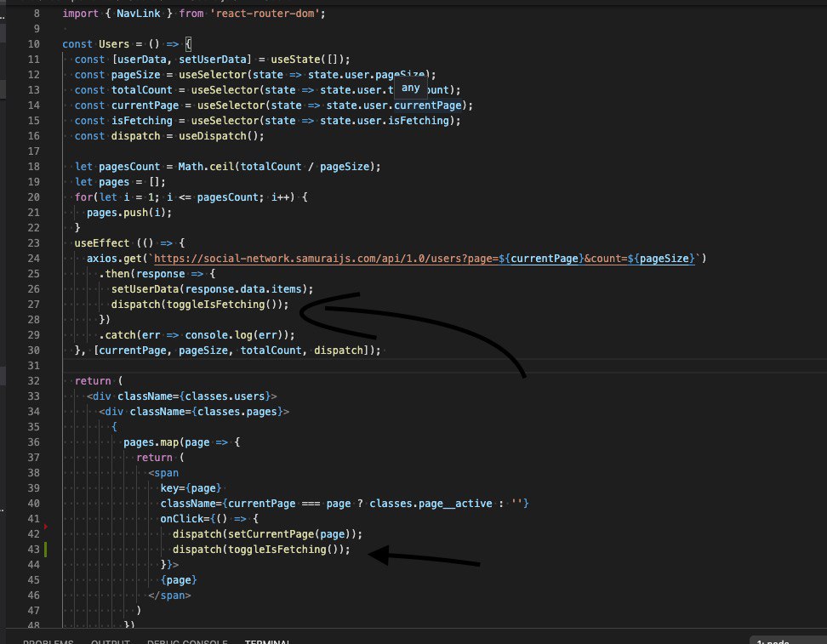Click the red marker beside line 42

pos(46,527)
